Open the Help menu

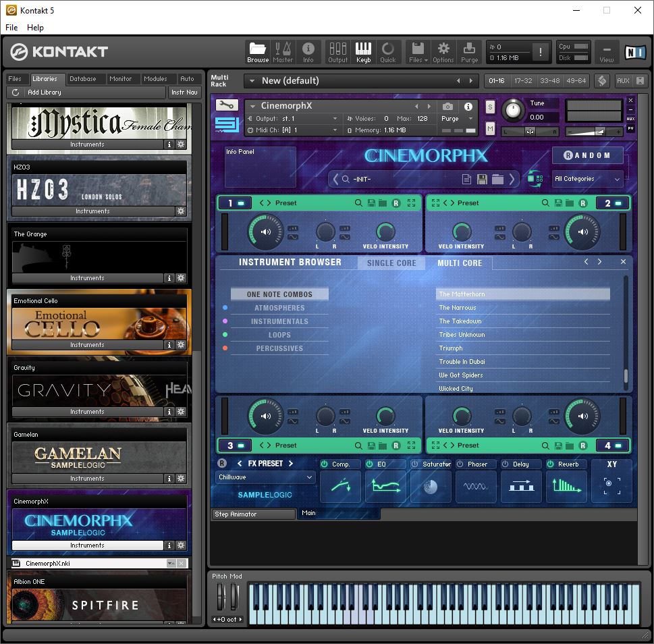35,28
